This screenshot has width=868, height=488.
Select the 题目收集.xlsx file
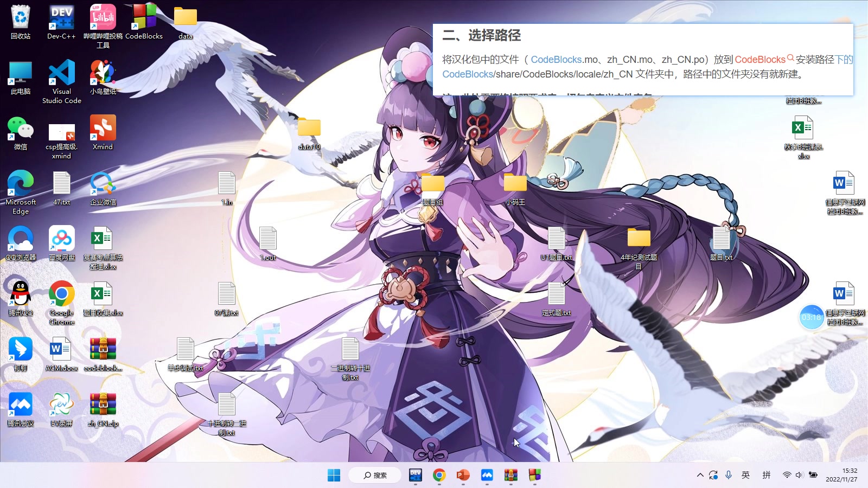coord(103,299)
